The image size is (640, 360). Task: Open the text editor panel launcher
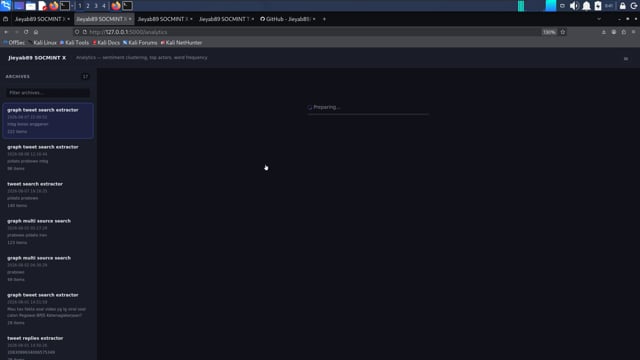42,6
